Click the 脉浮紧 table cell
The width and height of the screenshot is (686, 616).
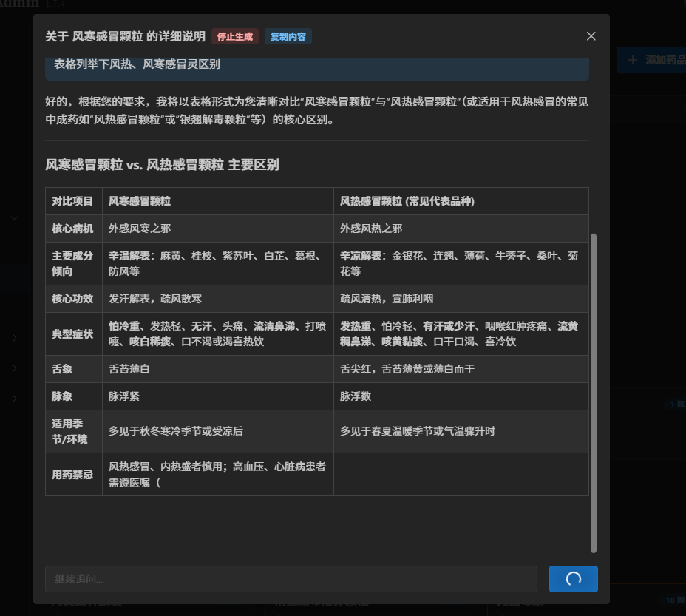pyautogui.click(x=124, y=396)
